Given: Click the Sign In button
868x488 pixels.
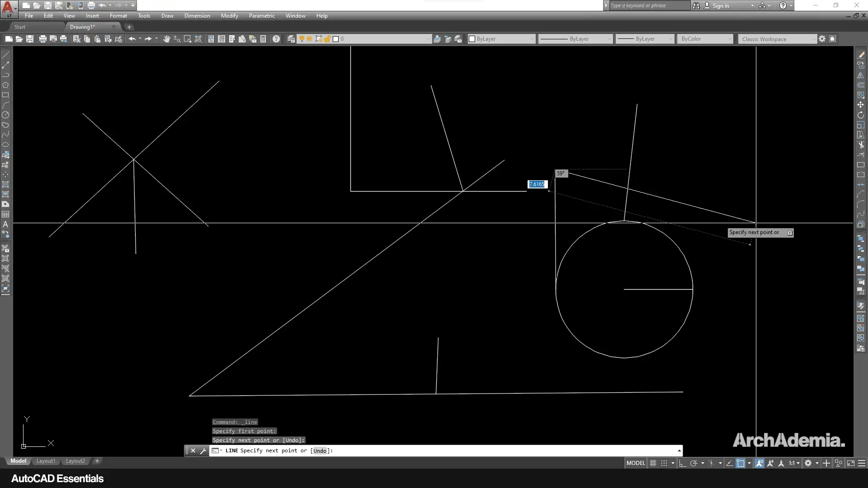Looking at the screenshot, I should [x=720, y=5].
